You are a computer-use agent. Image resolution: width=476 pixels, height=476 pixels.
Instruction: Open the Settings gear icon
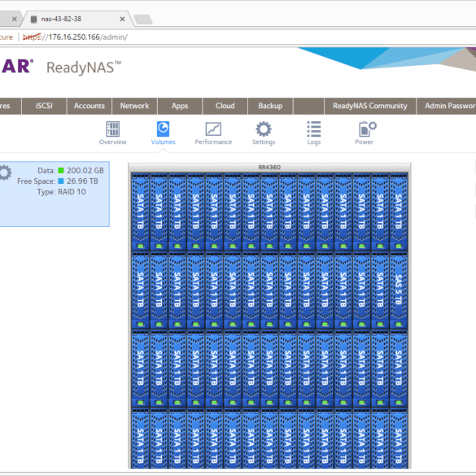(264, 129)
